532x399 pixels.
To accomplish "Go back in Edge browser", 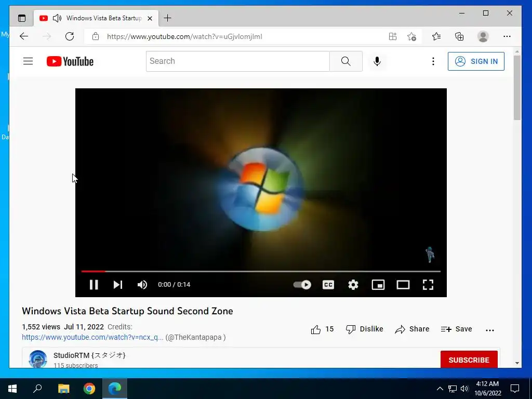I will click(24, 36).
